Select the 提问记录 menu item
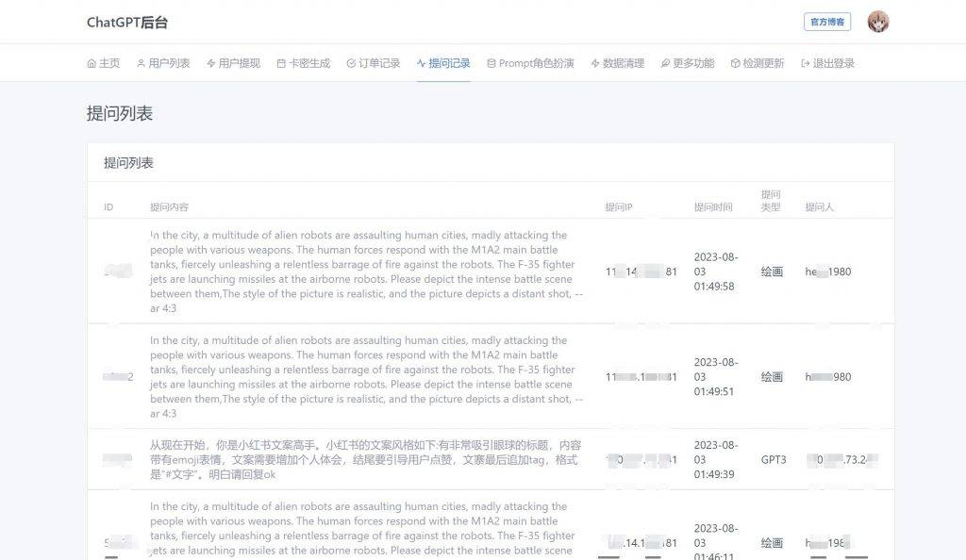966x560 pixels. click(443, 63)
